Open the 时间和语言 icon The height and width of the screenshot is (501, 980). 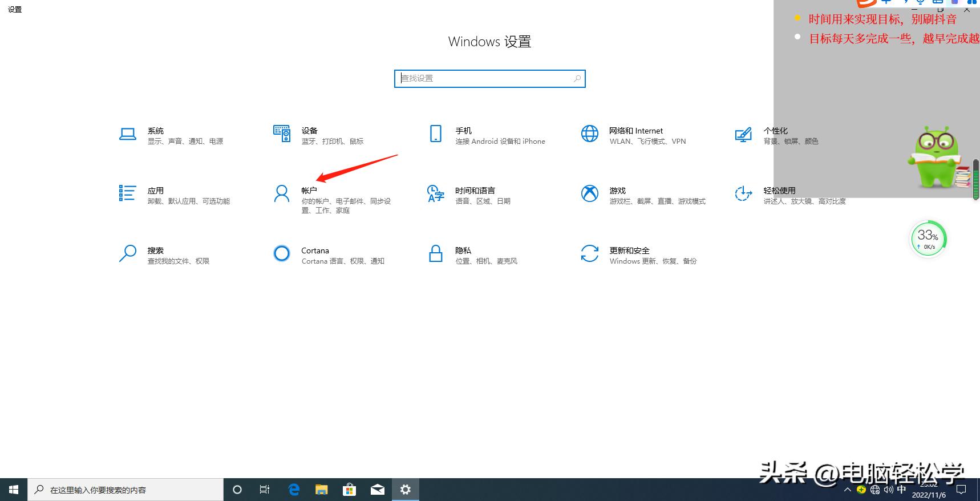436,193
